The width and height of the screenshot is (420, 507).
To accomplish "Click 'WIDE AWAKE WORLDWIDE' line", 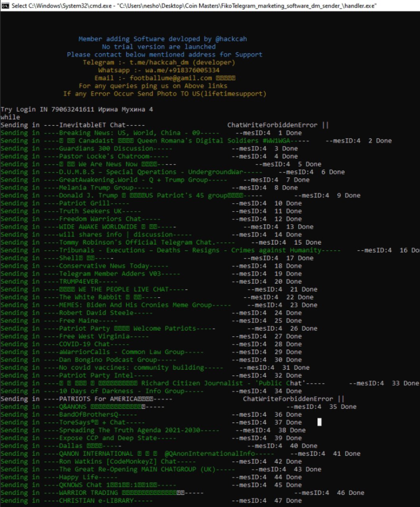I will (157, 227).
